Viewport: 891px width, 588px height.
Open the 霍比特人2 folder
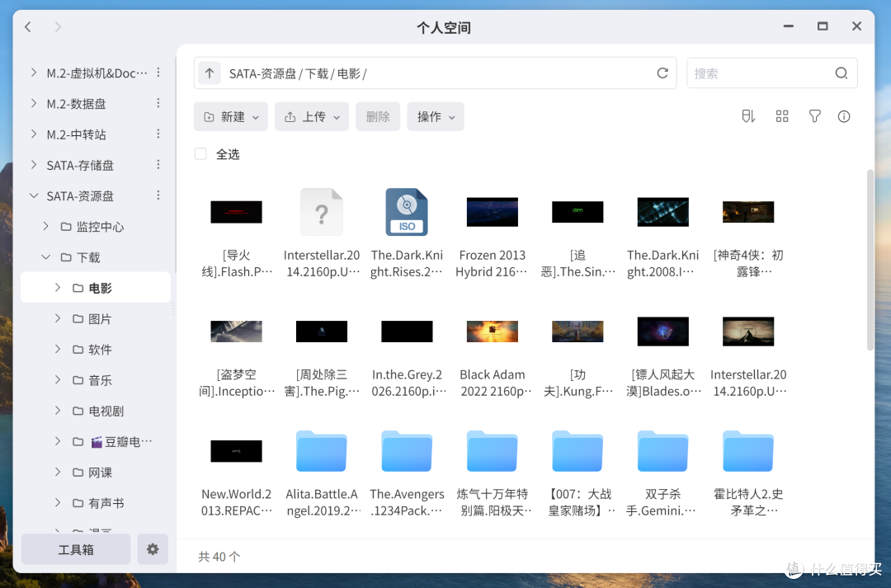tap(747, 451)
